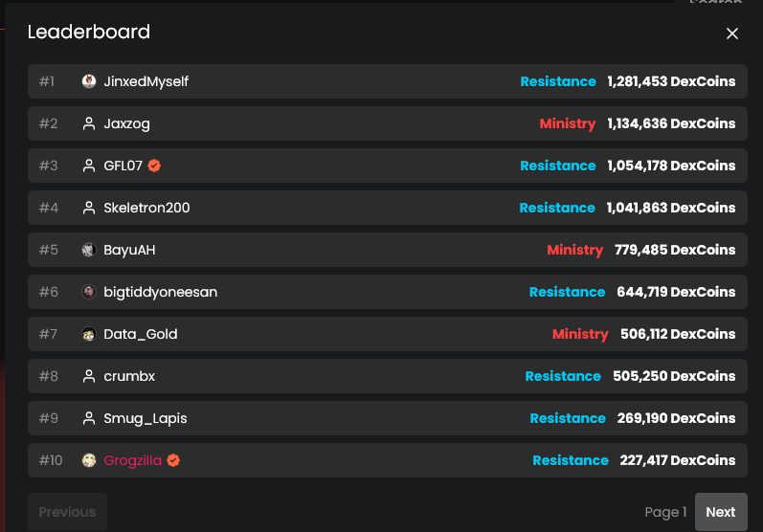The image size is (763, 532).
Task: Click the default user icon beside Jaxzog
Action: [89, 123]
